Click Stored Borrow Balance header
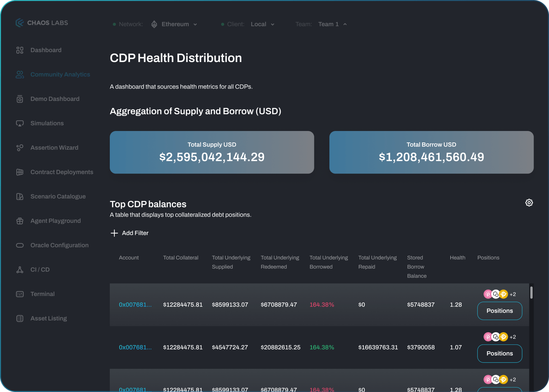This screenshot has width=549, height=392. (x=417, y=267)
